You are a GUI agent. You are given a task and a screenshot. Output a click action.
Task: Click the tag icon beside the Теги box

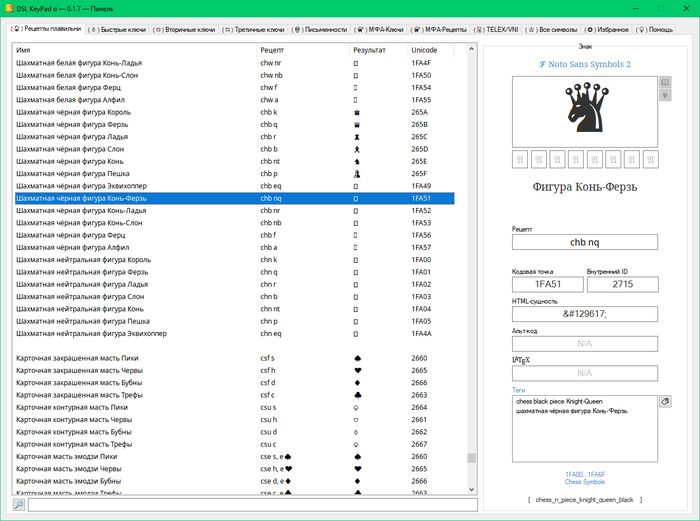tap(664, 401)
